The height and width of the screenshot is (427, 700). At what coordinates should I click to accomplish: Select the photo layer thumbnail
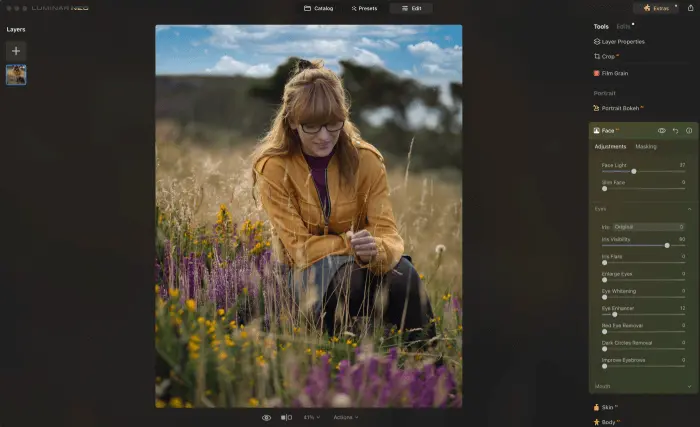[16, 75]
